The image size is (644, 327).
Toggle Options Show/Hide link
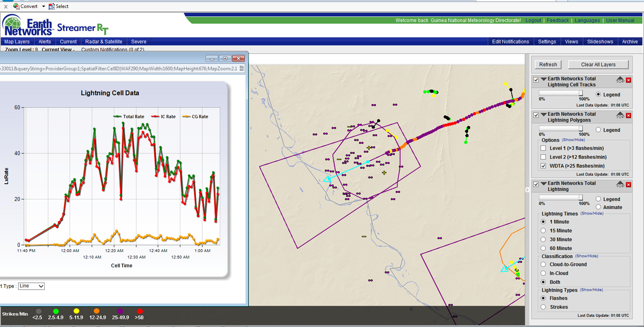(x=574, y=140)
